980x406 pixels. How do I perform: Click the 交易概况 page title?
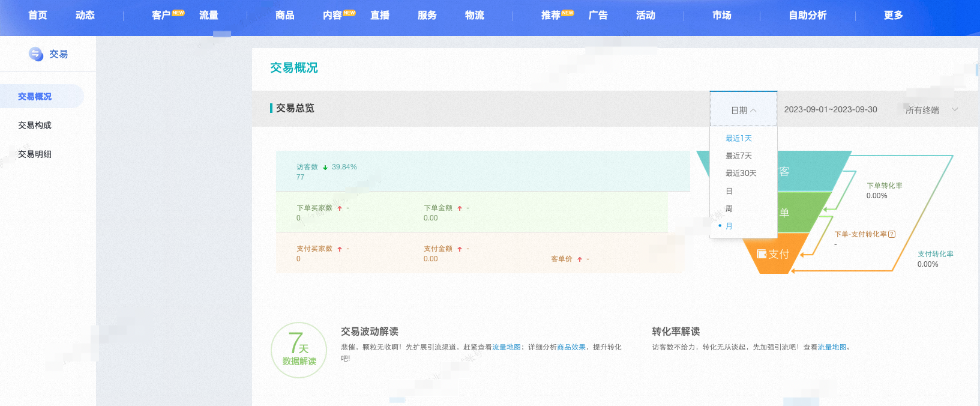[294, 68]
